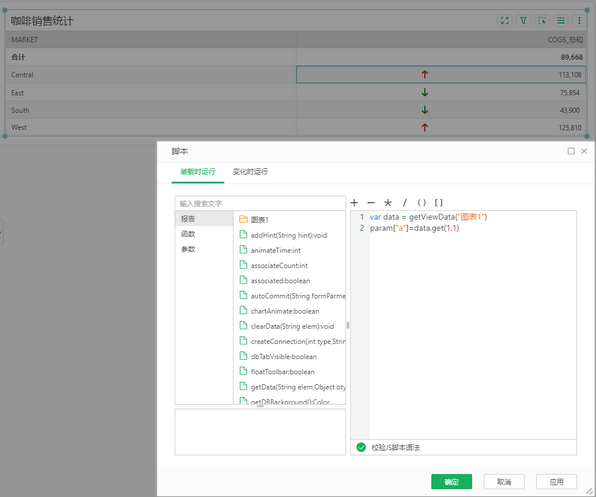596x497 pixels.
Task: Select addHint(String hint):void entry
Action: coord(288,235)
